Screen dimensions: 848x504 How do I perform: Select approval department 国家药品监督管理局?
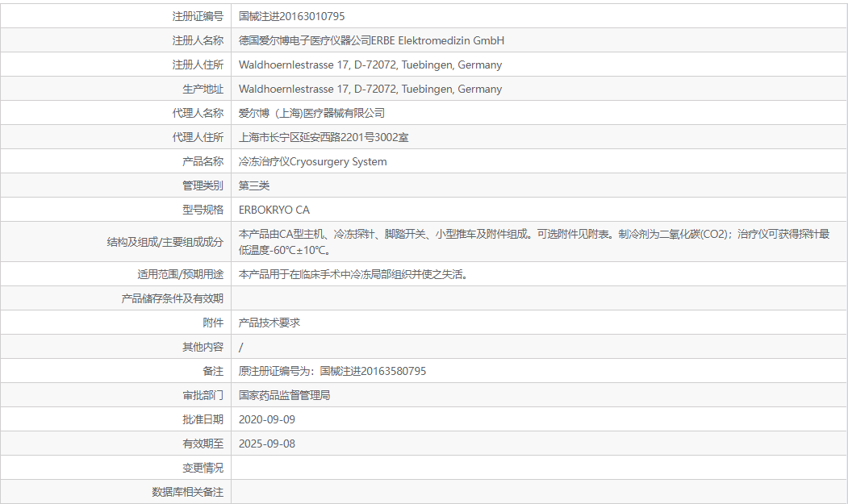click(285, 395)
